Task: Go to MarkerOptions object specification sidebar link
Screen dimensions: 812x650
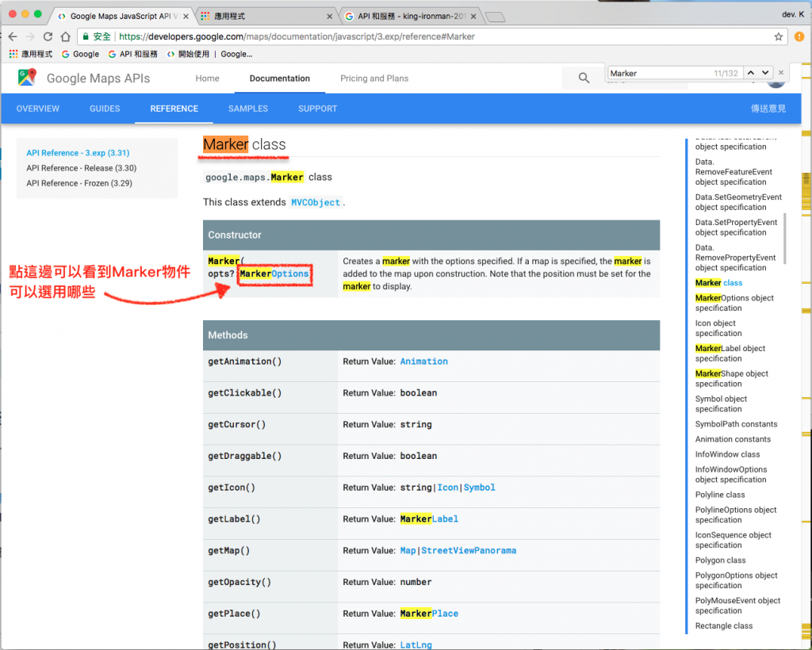Action: tap(734, 304)
